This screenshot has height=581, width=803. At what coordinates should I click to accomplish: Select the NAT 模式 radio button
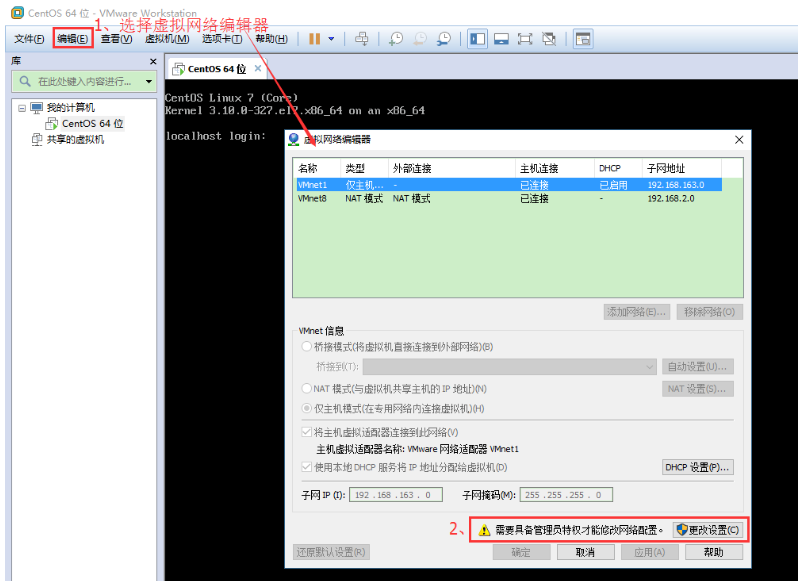[306, 388]
